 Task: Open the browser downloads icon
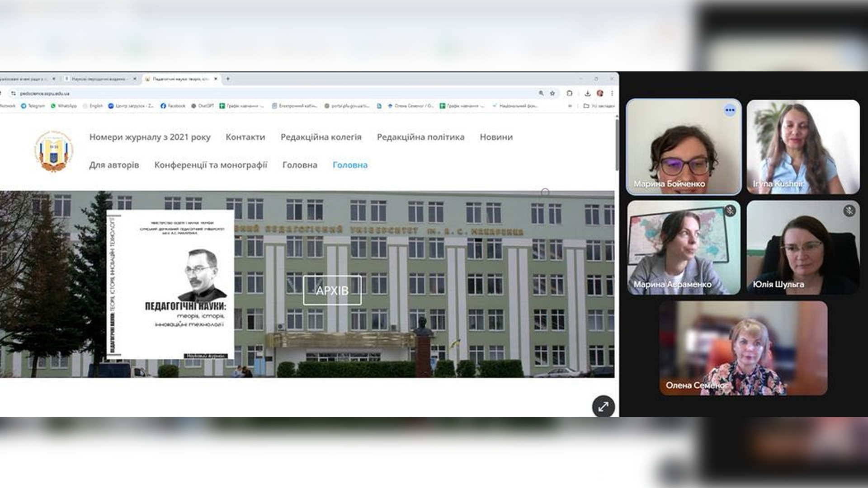[x=587, y=93]
